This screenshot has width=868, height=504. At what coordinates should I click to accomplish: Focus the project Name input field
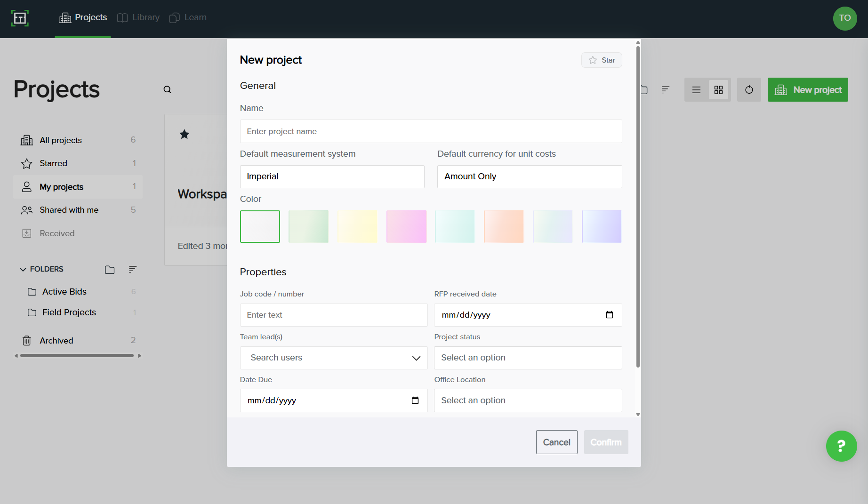pyautogui.click(x=431, y=131)
